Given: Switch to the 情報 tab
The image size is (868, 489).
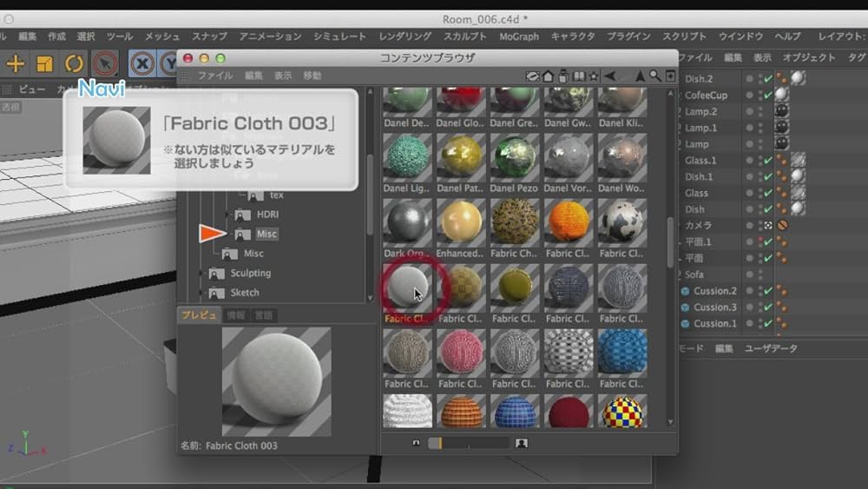Looking at the screenshot, I should point(236,315).
